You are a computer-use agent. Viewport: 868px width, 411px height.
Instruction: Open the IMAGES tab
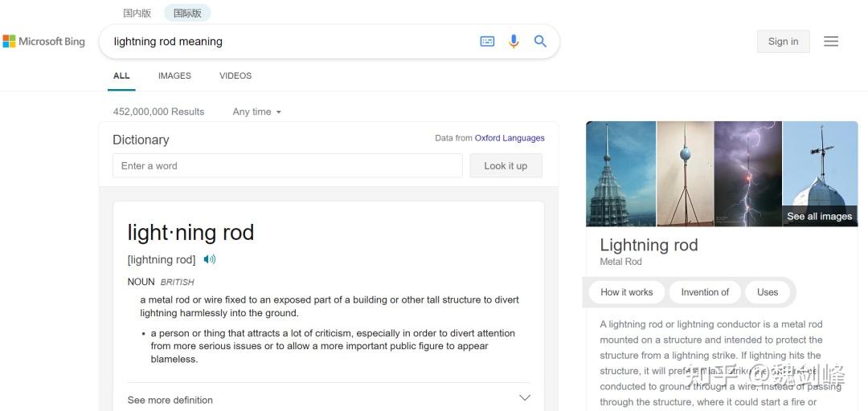(174, 75)
